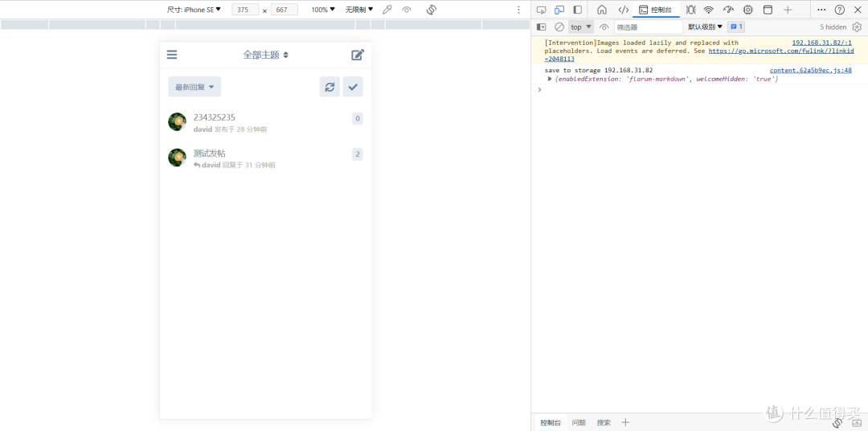Click the device width field 375
868x431 pixels.
coord(245,10)
